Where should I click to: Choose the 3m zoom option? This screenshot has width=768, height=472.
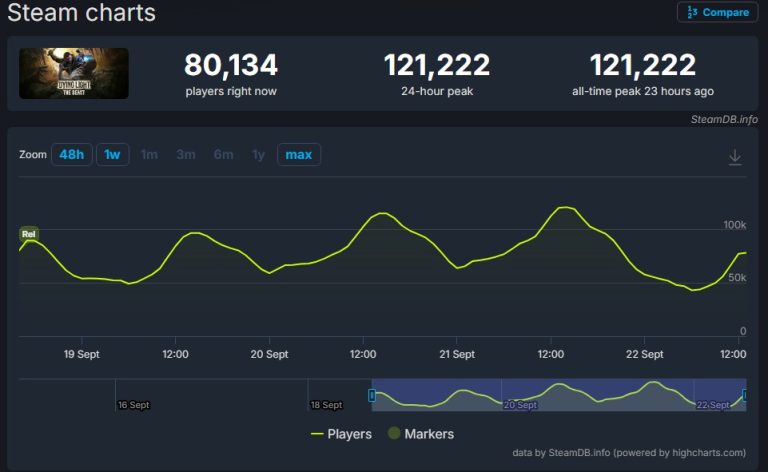[x=185, y=155]
